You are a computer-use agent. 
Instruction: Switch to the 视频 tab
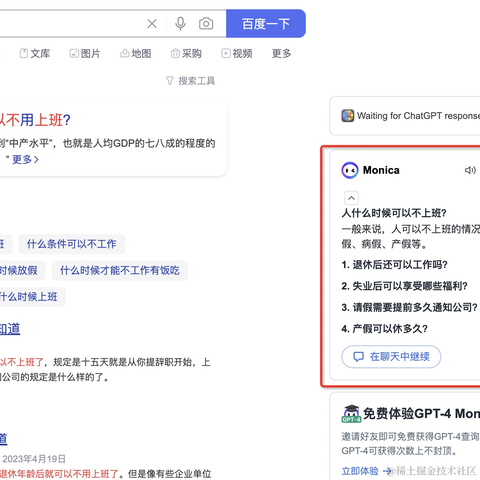point(237,53)
